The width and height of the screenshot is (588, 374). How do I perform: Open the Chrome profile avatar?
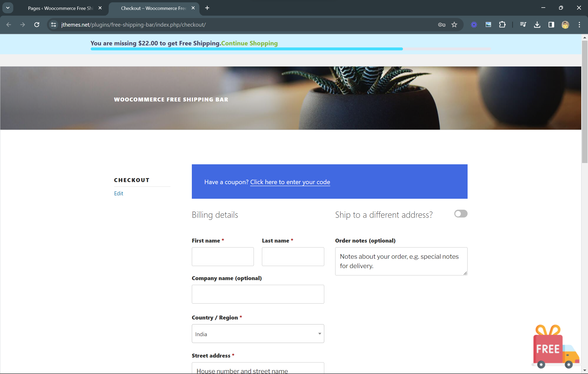pyautogui.click(x=565, y=25)
